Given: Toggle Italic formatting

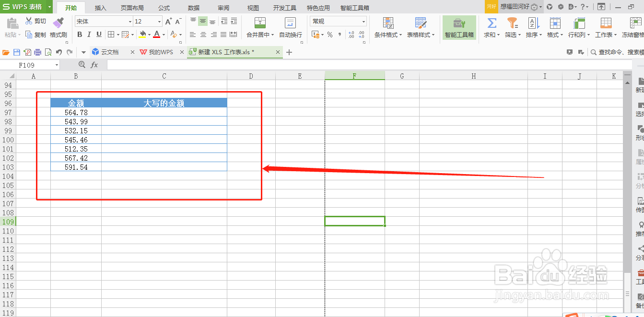Looking at the screenshot, I should 89,35.
